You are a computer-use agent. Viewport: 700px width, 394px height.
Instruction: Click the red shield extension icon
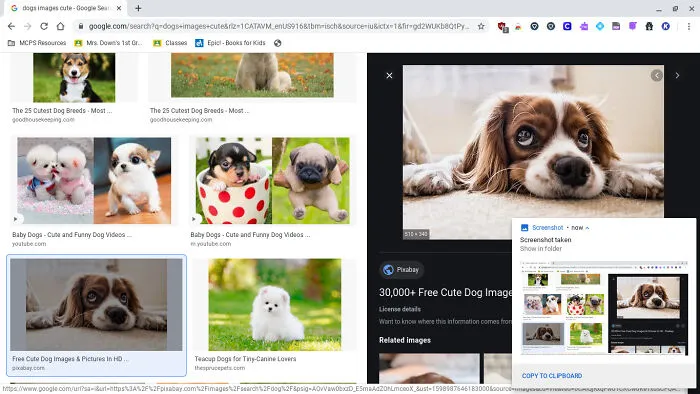(502, 27)
